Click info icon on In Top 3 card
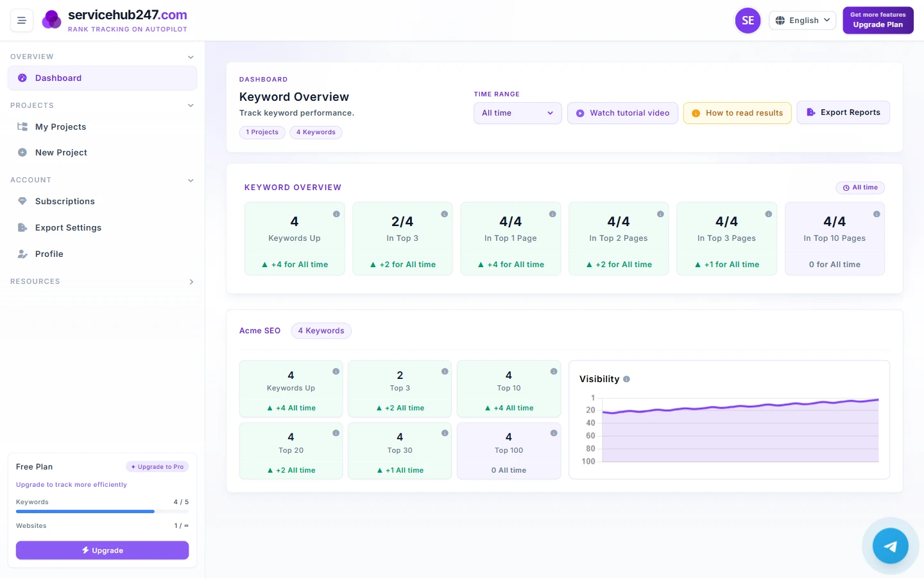 (x=444, y=214)
